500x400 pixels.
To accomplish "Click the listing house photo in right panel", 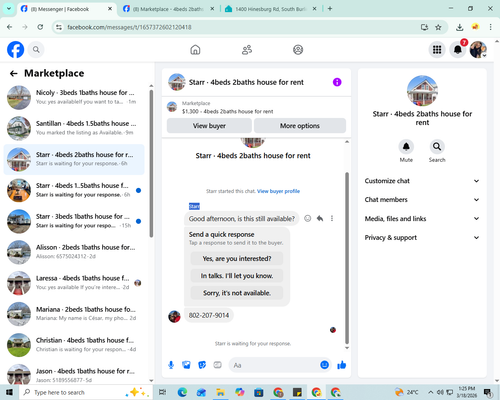I will [422, 91].
